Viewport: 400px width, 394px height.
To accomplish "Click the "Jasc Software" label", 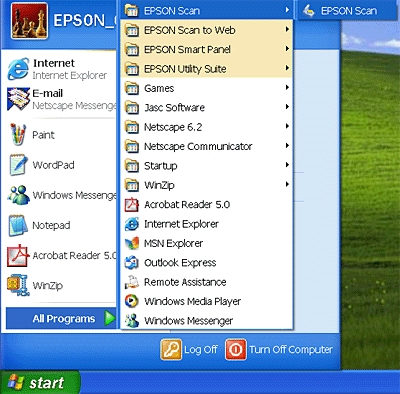I will click(x=174, y=108).
